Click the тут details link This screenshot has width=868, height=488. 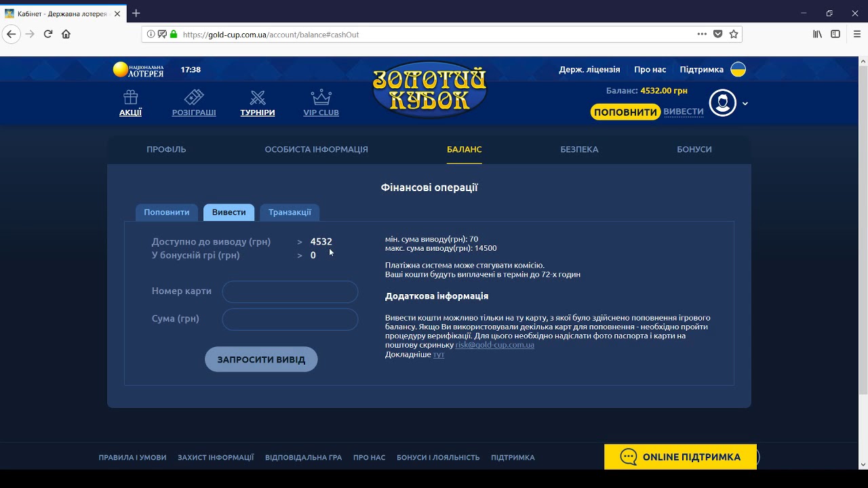pos(439,354)
